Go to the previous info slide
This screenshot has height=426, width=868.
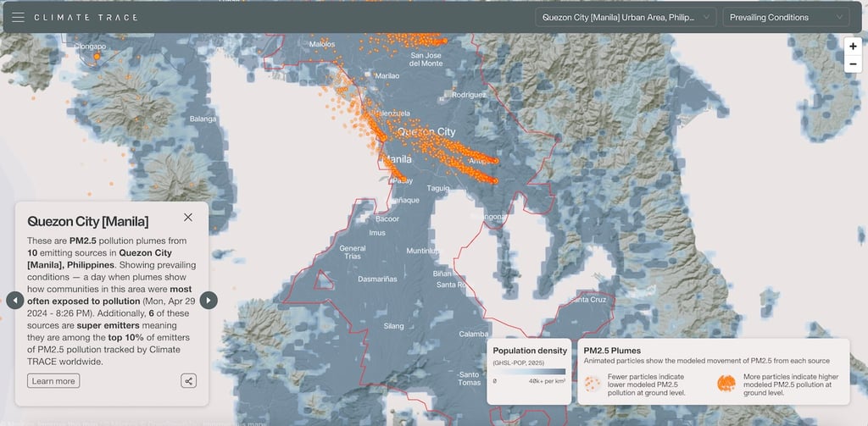pyautogui.click(x=14, y=300)
